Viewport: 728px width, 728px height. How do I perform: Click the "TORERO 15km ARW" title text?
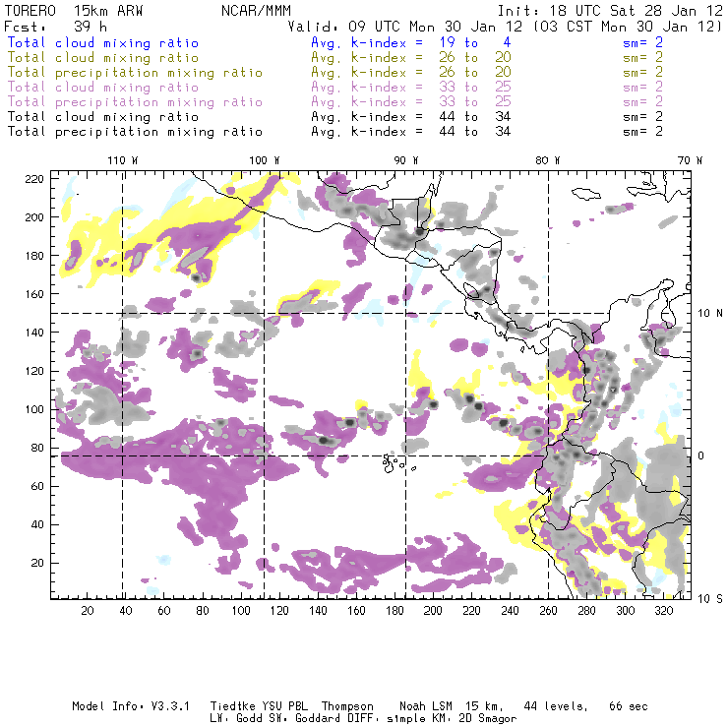(74, 11)
